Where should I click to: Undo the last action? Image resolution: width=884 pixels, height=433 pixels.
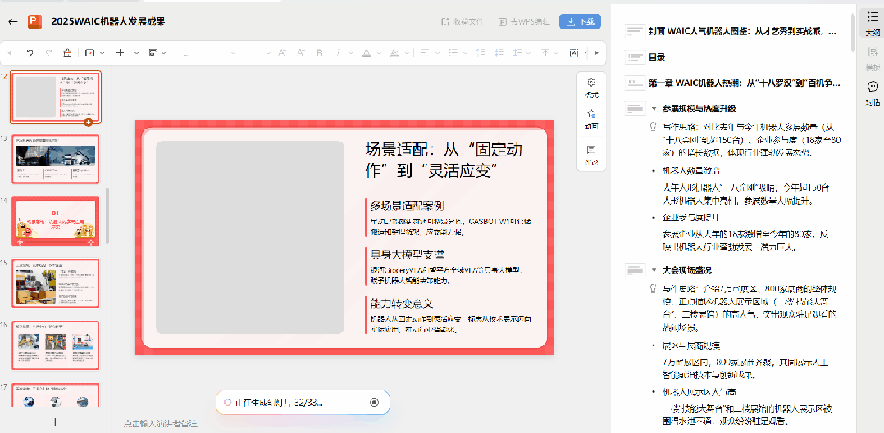(30, 53)
